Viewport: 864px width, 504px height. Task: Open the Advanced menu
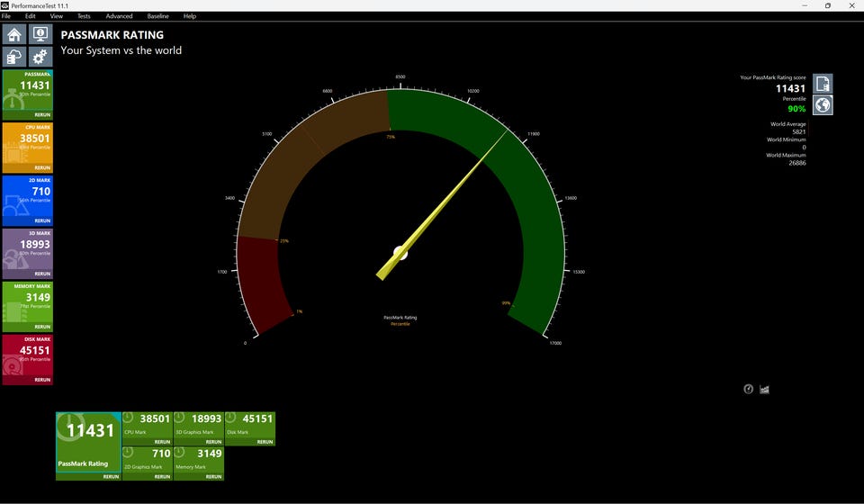[x=119, y=16]
